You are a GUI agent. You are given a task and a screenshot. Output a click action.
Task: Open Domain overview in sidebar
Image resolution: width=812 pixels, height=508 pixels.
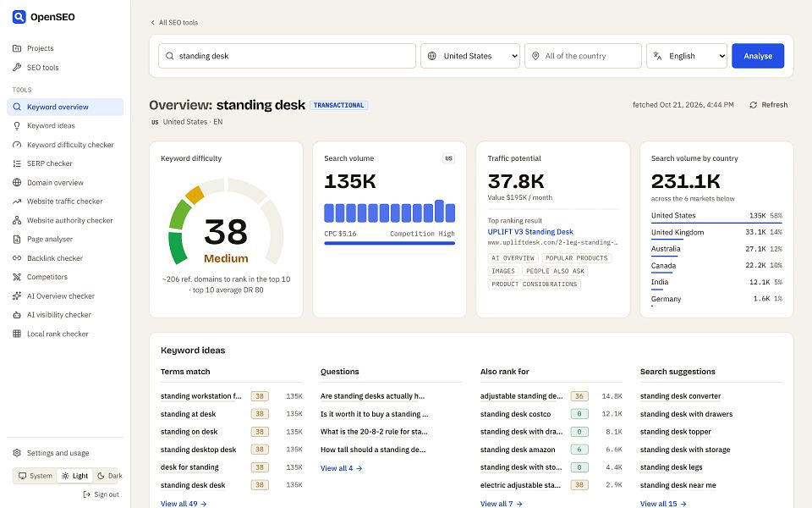pos(65,183)
